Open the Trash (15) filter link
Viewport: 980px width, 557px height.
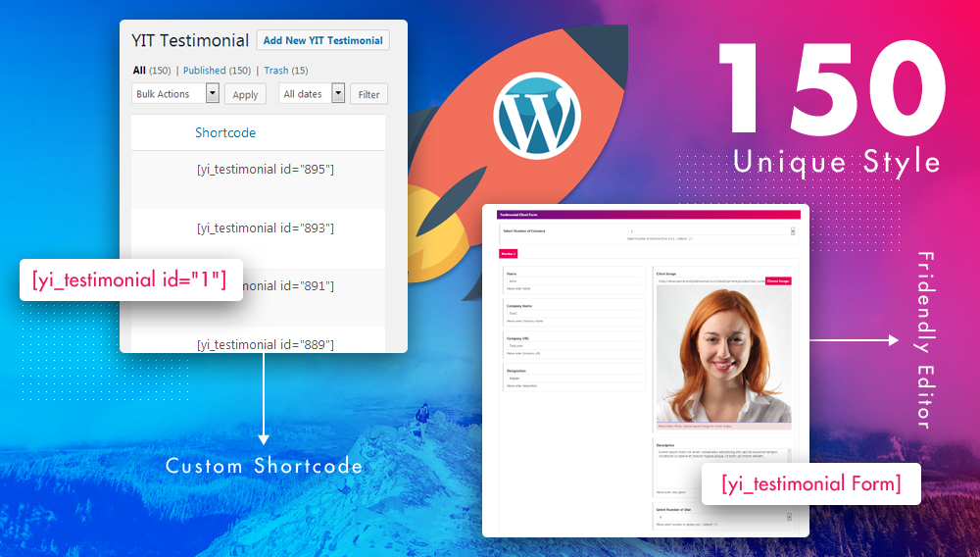(x=285, y=71)
